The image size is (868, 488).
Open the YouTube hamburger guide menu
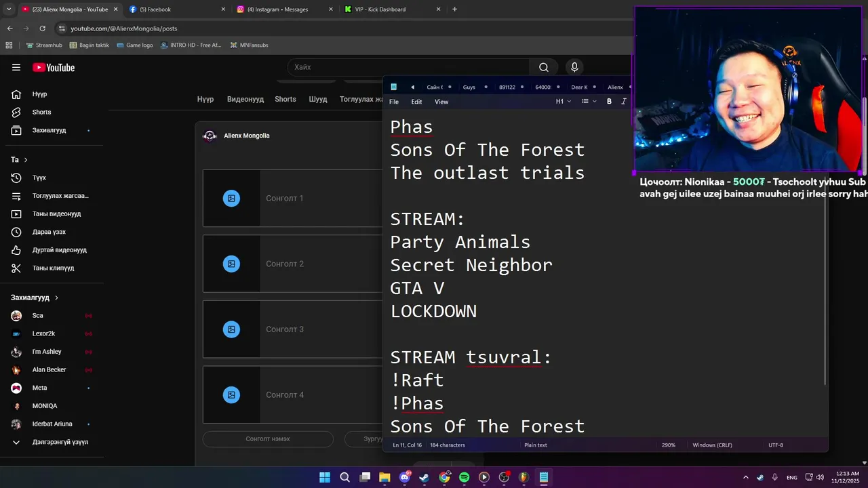pyautogui.click(x=16, y=67)
